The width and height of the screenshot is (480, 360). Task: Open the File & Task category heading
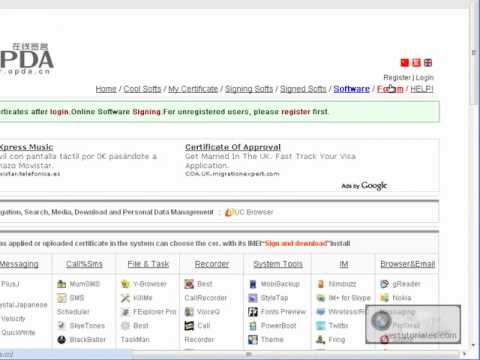(148, 264)
